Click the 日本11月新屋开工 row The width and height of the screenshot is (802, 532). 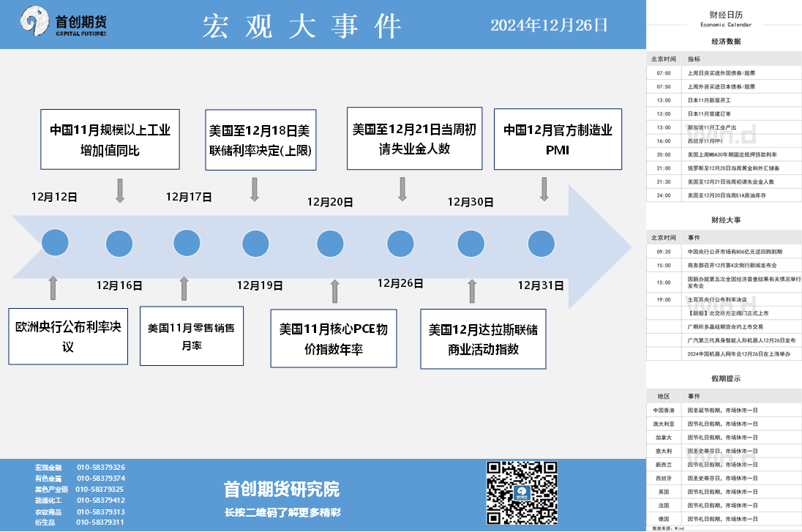pos(724,100)
